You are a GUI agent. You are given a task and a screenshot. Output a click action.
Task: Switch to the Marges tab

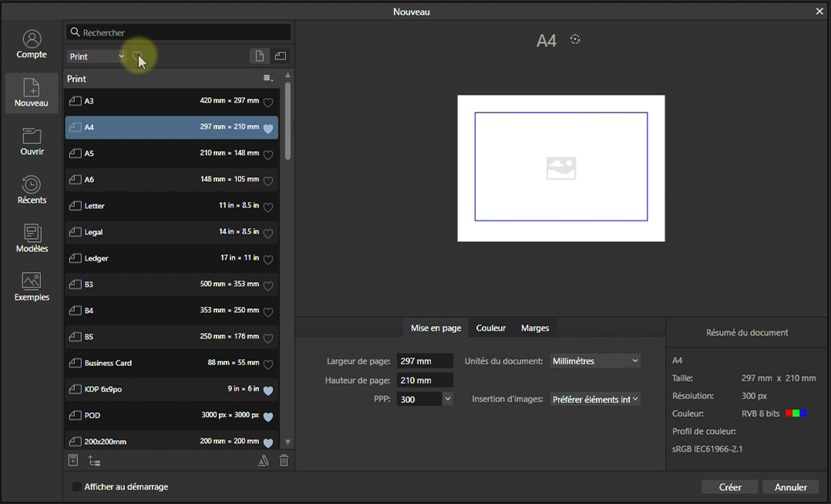535,328
